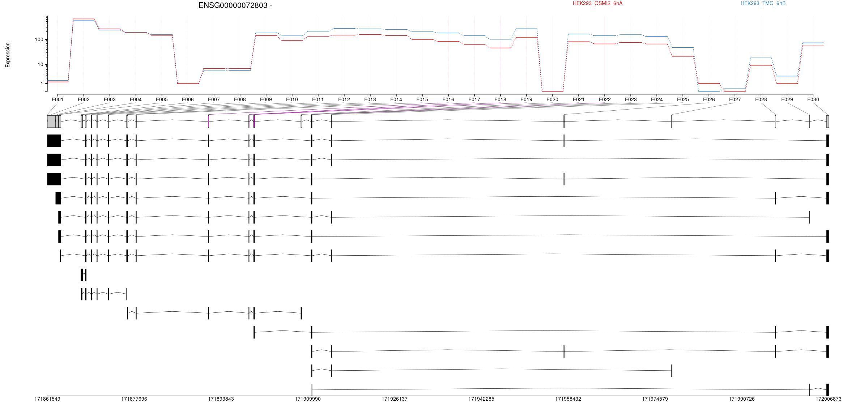Image resolution: width=868 pixels, height=405 pixels.
Task: Click genomic coordinate 171861549
Action: point(47,399)
